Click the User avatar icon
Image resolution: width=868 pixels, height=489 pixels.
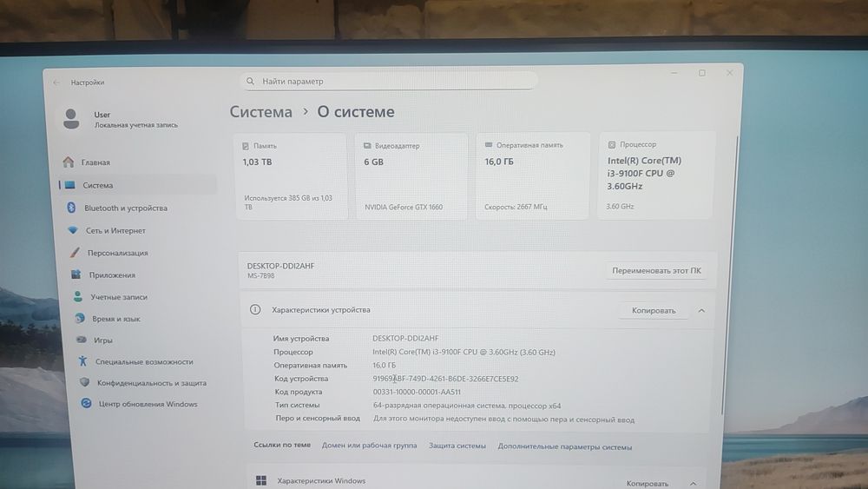(71, 118)
